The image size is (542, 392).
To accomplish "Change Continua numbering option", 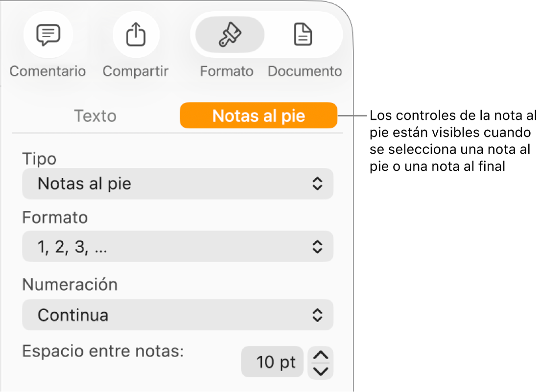I will [178, 315].
